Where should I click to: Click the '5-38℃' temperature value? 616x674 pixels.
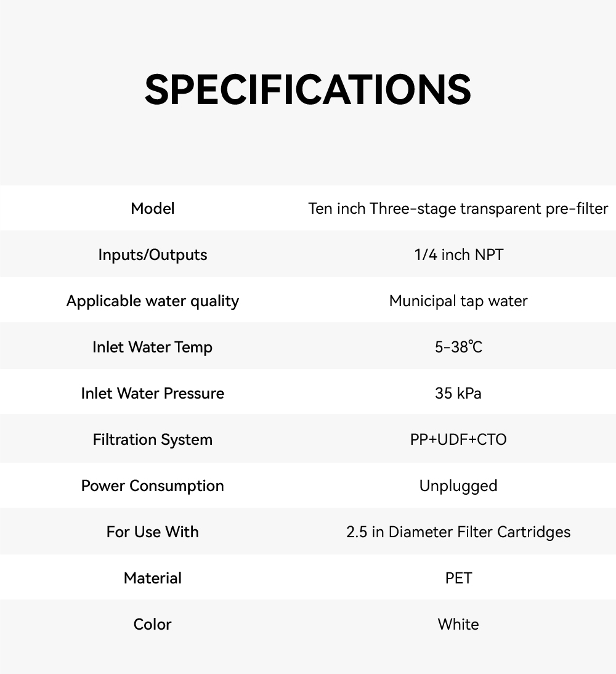(x=458, y=347)
